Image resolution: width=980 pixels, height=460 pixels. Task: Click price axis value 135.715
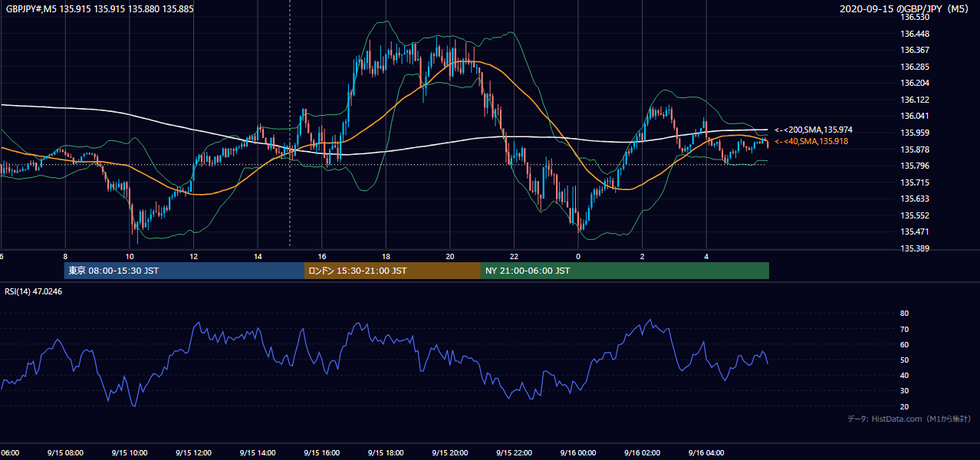914,182
